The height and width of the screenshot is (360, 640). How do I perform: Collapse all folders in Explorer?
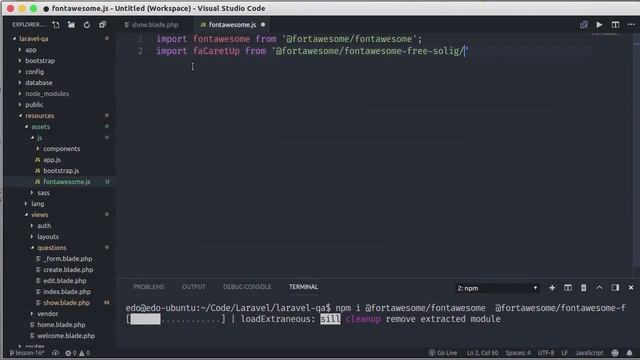[102, 25]
